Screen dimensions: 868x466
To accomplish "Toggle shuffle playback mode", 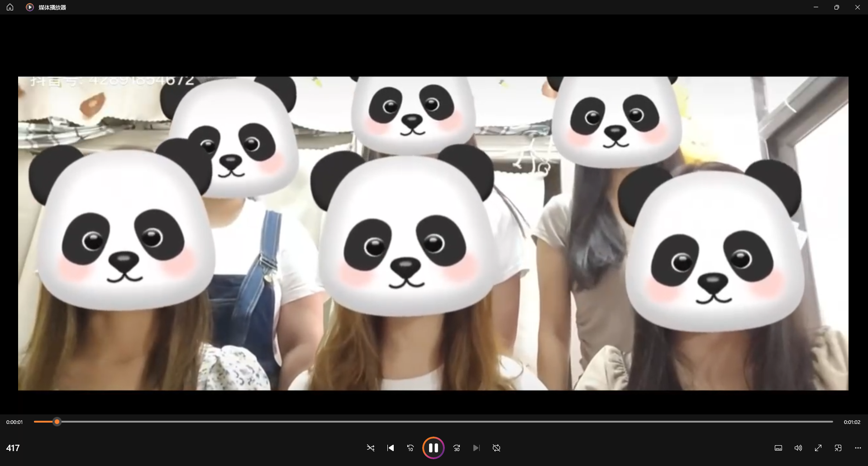I will coord(371,448).
